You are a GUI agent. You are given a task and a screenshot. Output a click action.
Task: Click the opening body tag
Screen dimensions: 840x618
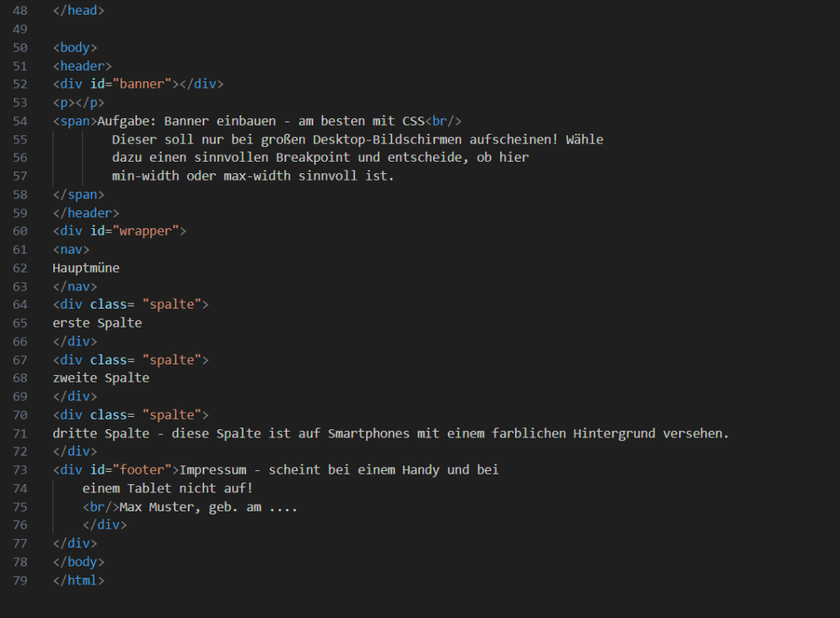click(75, 48)
